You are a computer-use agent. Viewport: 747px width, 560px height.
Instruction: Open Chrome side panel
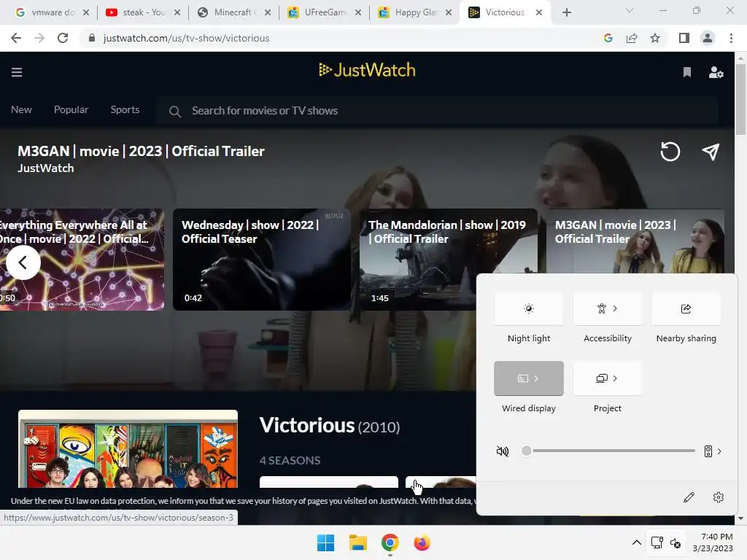click(684, 38)
